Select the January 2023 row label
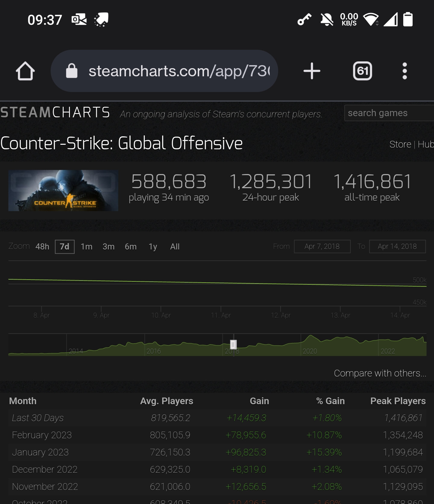 click(40, 452)
